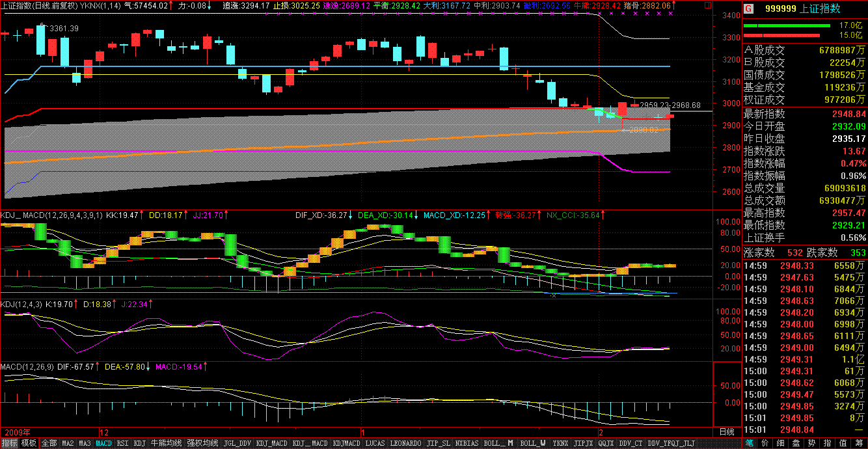Screen dimensions: 868x449
Task: Select the DDV_CT indicator tab
Action: click(631, 443)
